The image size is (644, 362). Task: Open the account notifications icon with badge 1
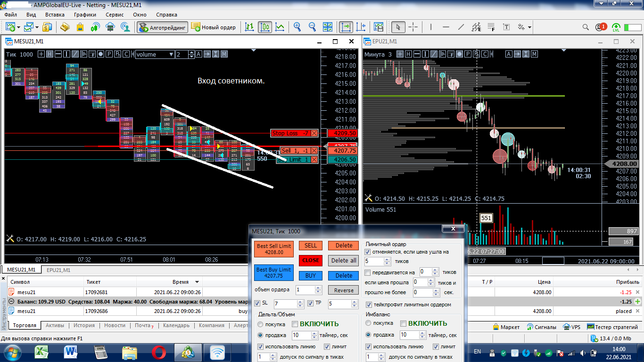pos(601,27)
